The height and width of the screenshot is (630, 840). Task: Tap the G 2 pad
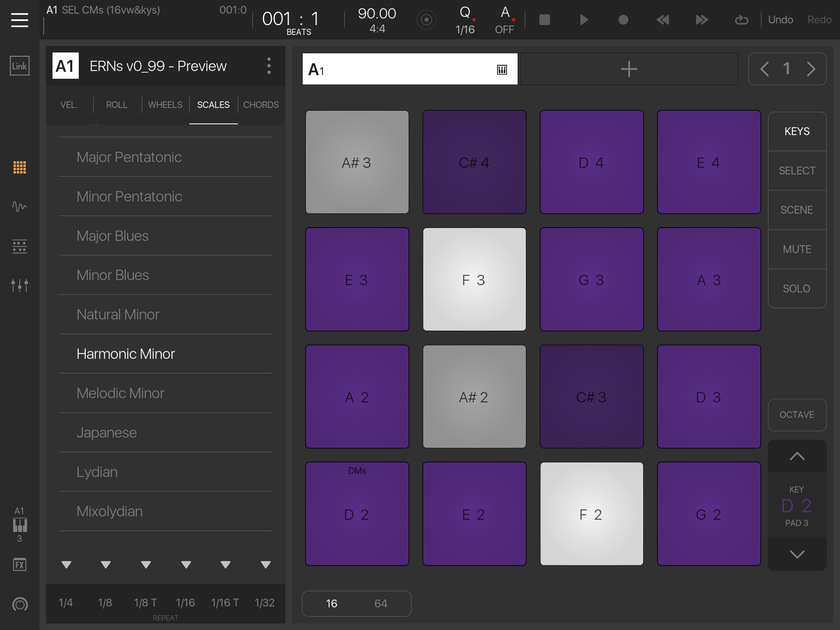click(709, 514)
